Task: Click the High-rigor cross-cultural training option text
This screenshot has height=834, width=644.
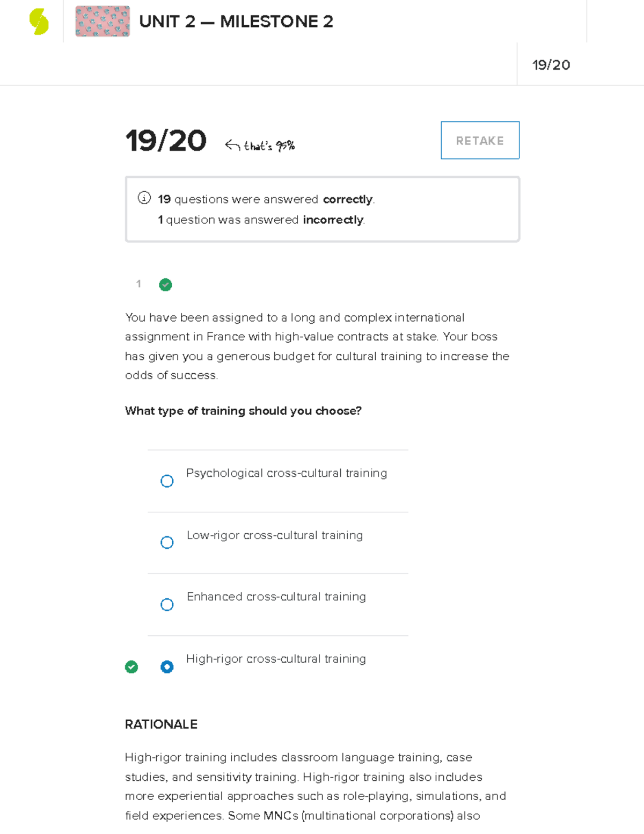Action: pos(276,659)
